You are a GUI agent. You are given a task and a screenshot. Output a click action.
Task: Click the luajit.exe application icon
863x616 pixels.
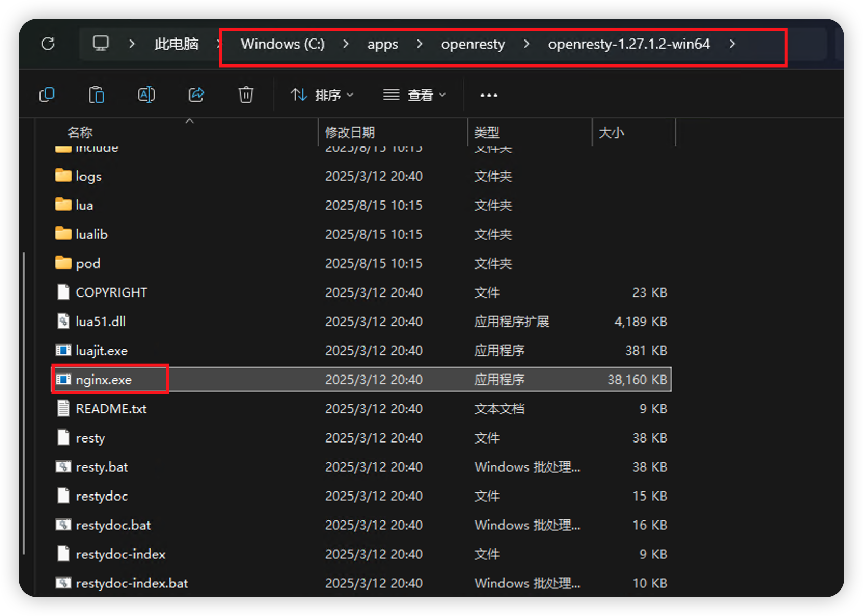pos(63,351)
